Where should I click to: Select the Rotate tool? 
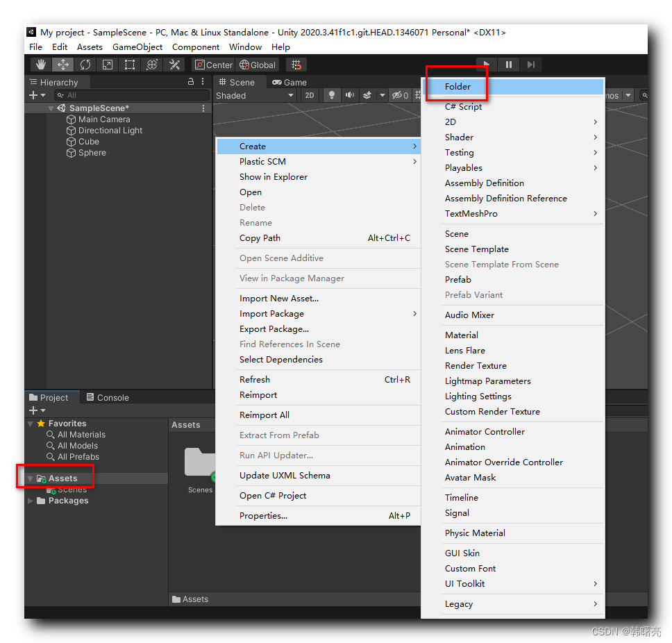pos(85,65)
